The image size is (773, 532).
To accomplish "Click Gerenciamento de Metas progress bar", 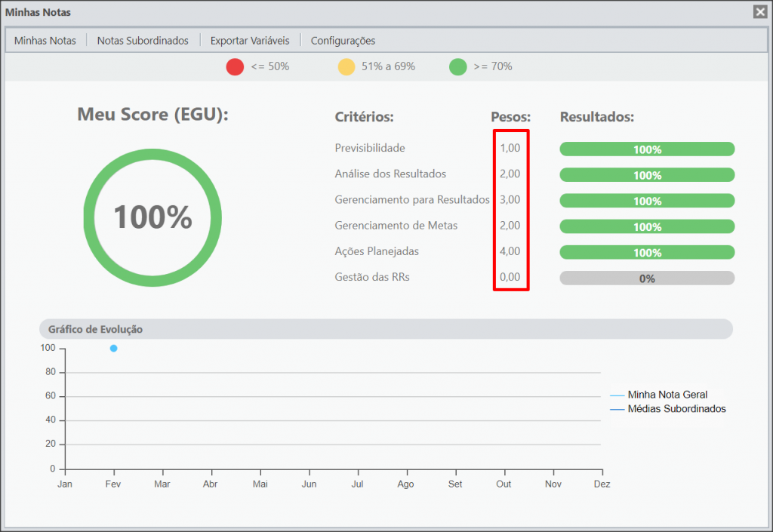I will pos(647,226).
